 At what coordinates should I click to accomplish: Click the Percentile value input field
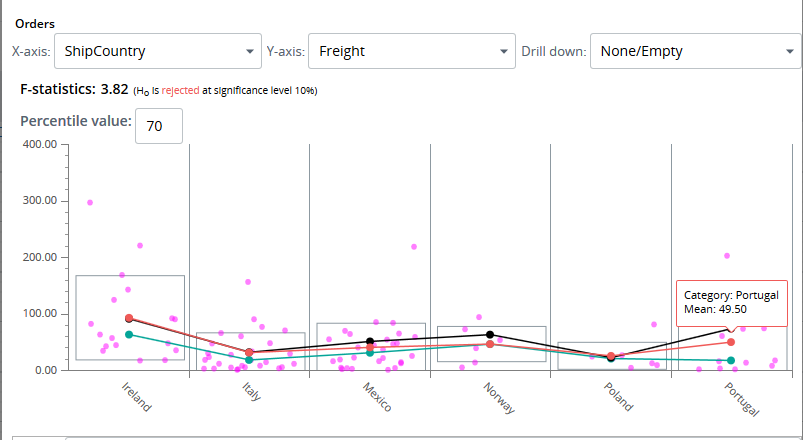tap(159, 126)
